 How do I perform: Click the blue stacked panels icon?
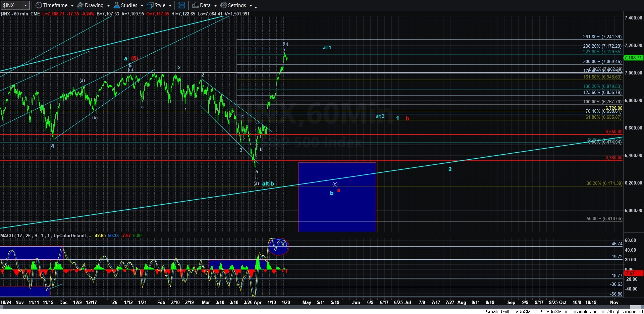[x=182, y=5]
